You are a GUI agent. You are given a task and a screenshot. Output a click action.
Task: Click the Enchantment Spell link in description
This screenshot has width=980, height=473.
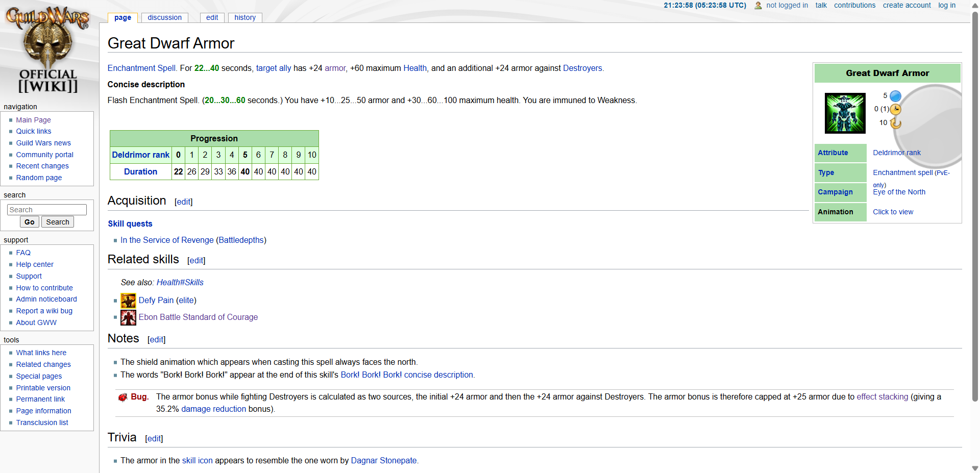(142, 68)
